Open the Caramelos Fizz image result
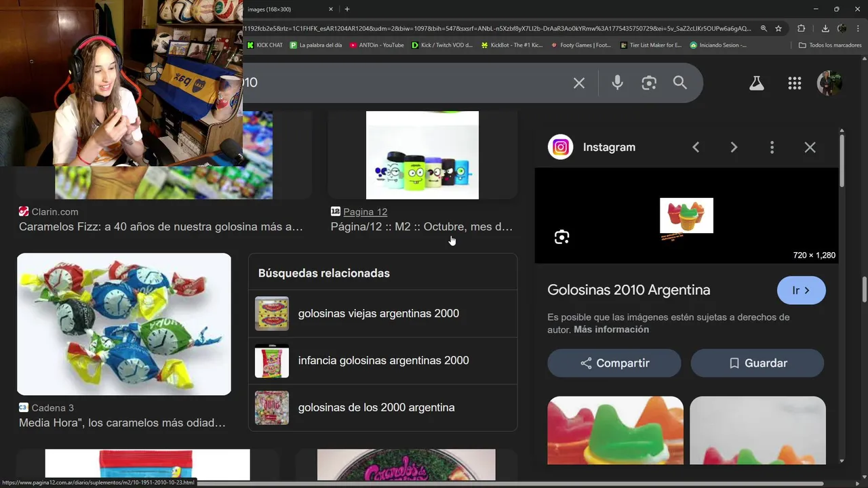Viewport: 868px width, 488px height. pos(163,182)
